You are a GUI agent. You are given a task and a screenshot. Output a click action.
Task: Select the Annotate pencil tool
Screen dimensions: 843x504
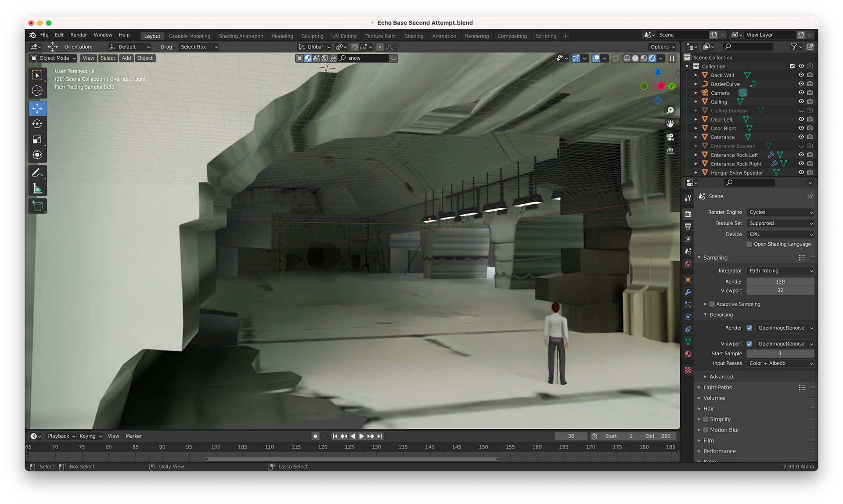click(37, 173)
